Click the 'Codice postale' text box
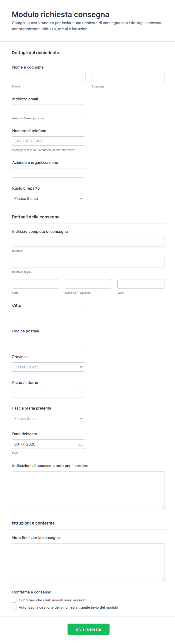Image resolution: width=175 pixels, height=644 pixels. (x=48, y=341)
